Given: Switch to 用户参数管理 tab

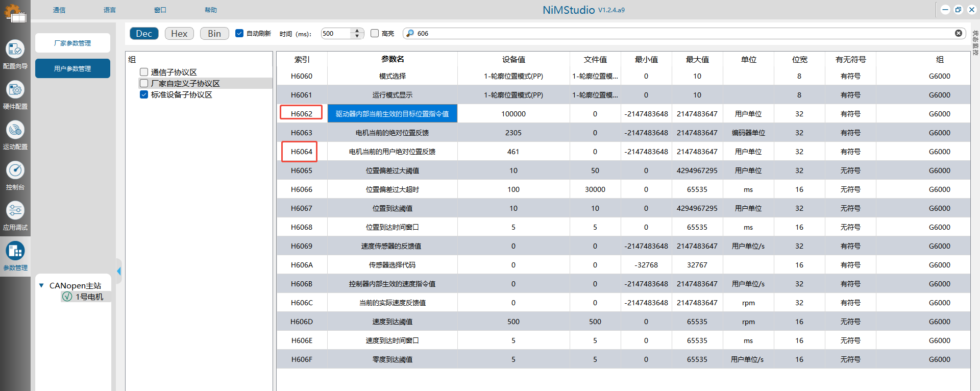Looking at the screenshot, I should click(72, 68).
